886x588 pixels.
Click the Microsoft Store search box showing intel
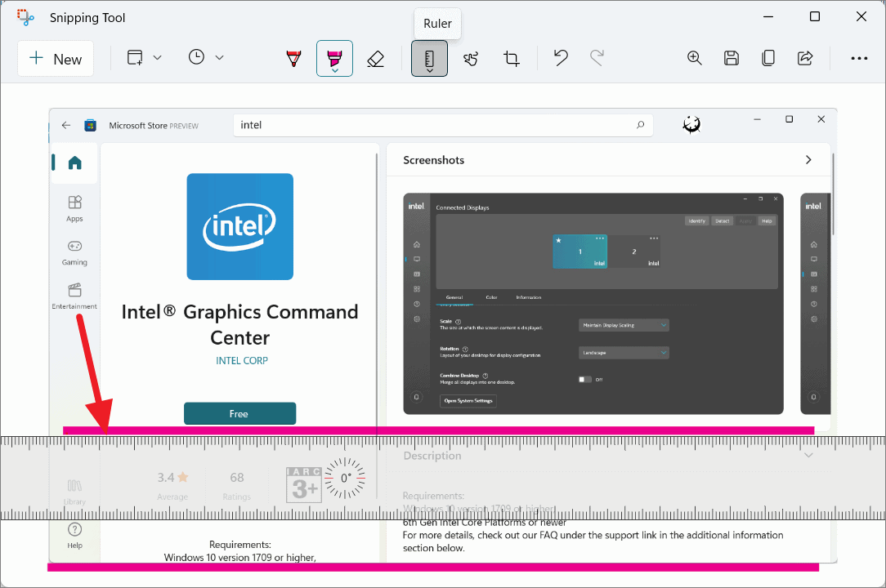click(441, 124)
